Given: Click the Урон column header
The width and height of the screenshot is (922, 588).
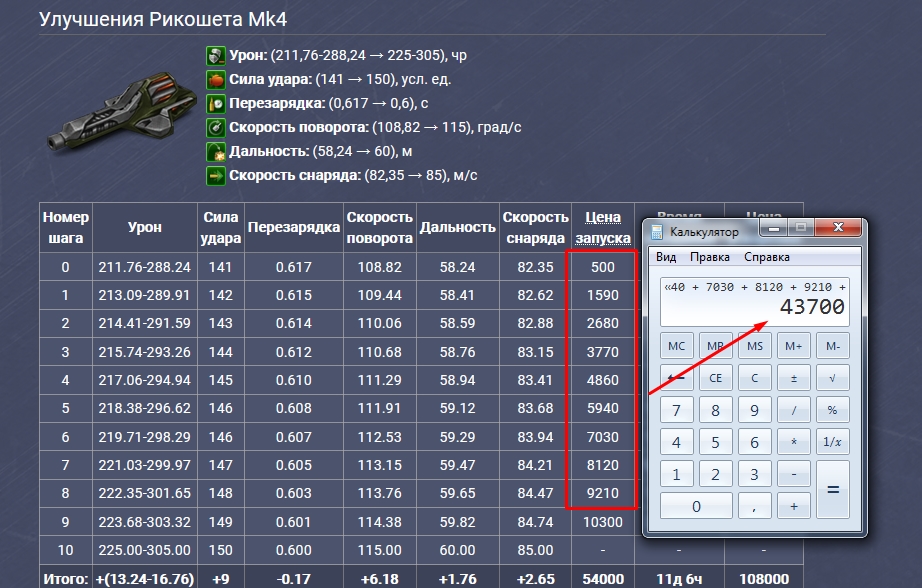Looking at the screenshot, I should coord(145,228).
